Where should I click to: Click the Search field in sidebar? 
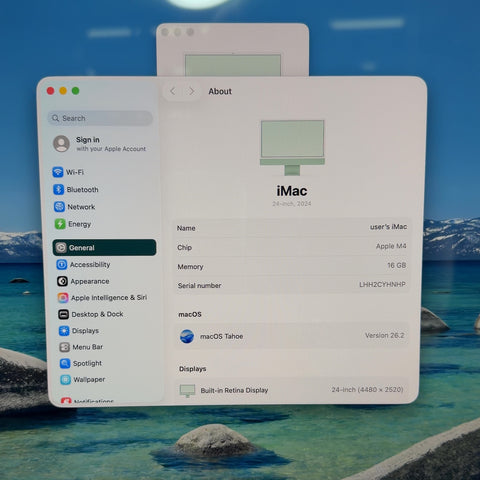[x=100, y=118]
